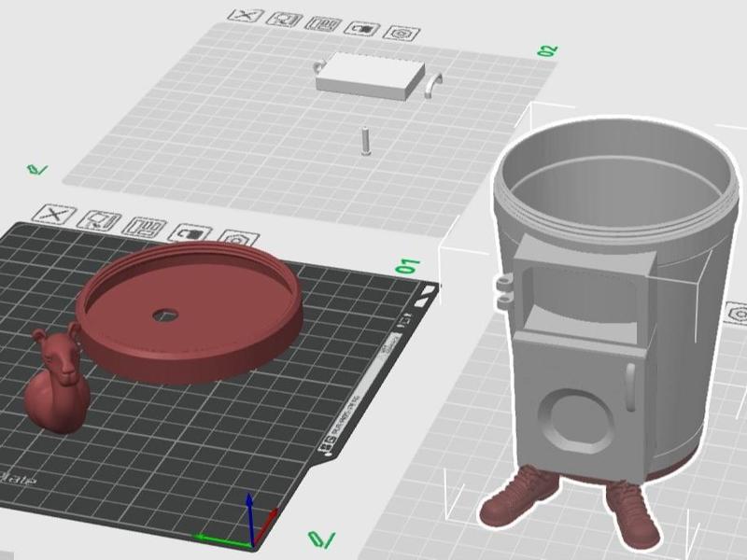Select the curved handle part on plate 02
747x560 pixels.
(x=433, y=86)
